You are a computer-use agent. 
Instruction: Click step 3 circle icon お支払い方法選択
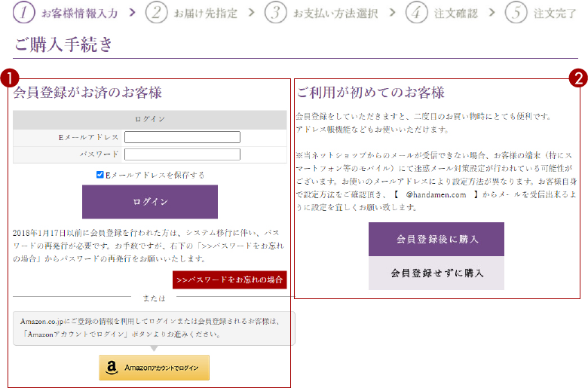pyautogui.click(x=277, y=12)
